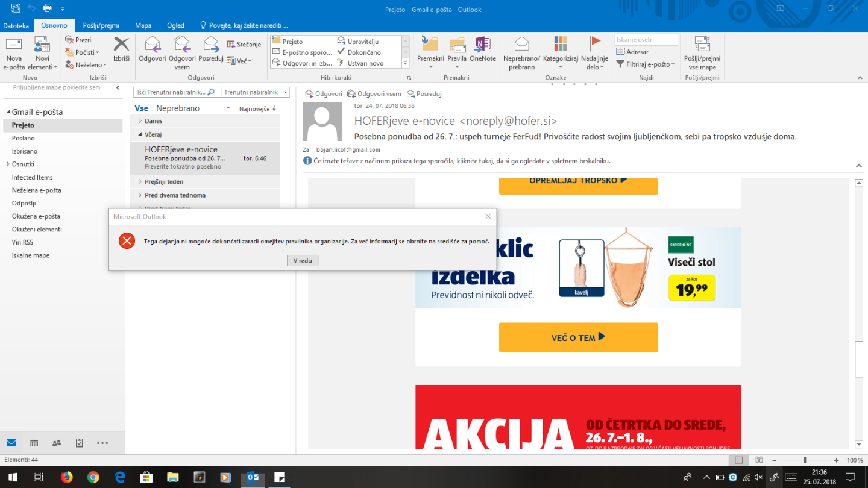Screen dimensions: 868x488
Task: Open the Premakni move dropdown
Action: [x=430, y=53]
